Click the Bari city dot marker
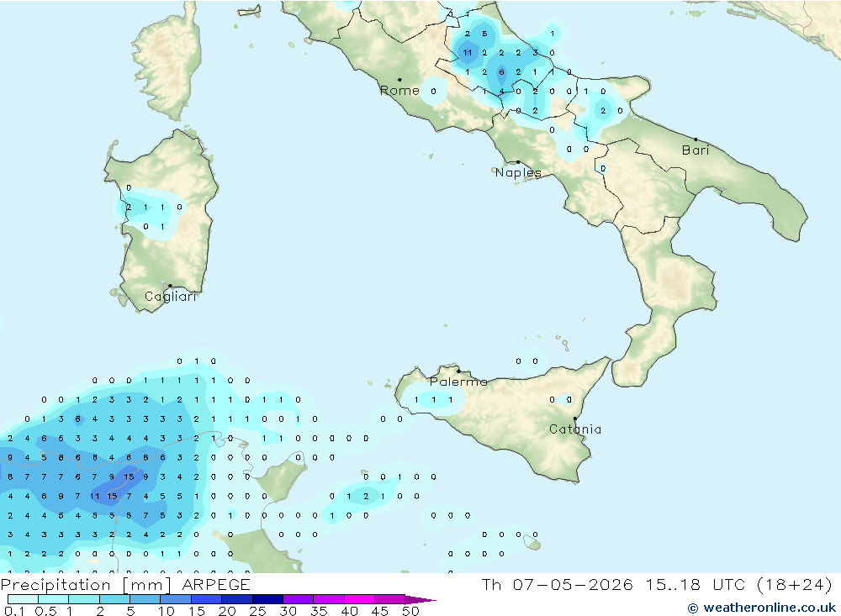Image resolution: width=841 pixels, height=616 pixels. point(696,140)
